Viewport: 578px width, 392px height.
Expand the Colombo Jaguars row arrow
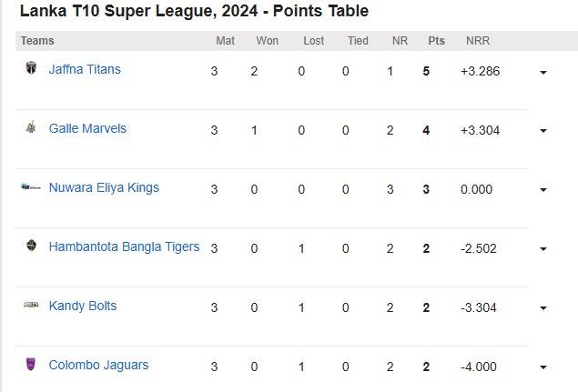point(543,367)
